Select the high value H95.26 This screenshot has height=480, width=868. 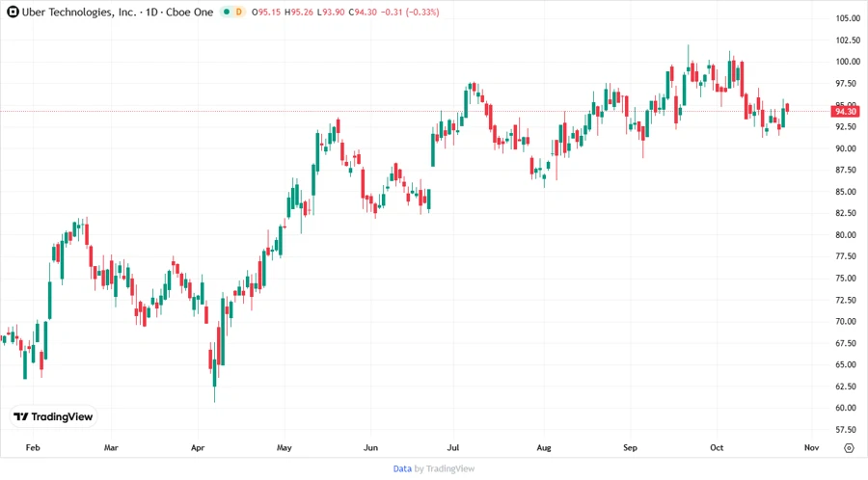[299, 13]
